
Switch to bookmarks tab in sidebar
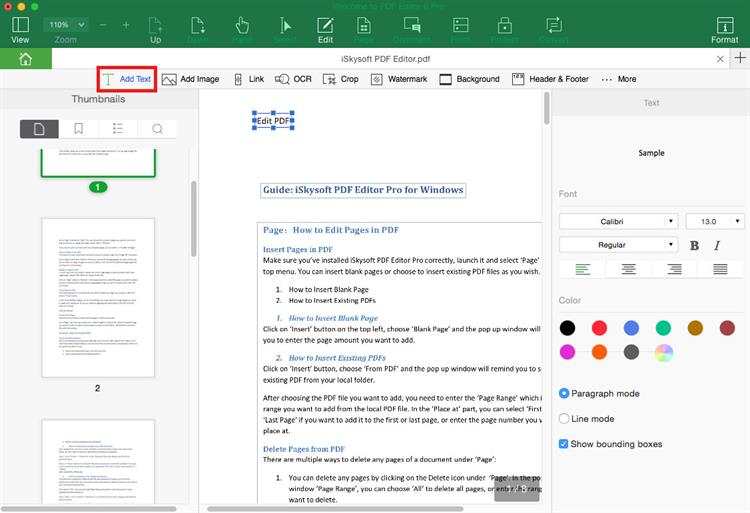(x=78, y=129)
